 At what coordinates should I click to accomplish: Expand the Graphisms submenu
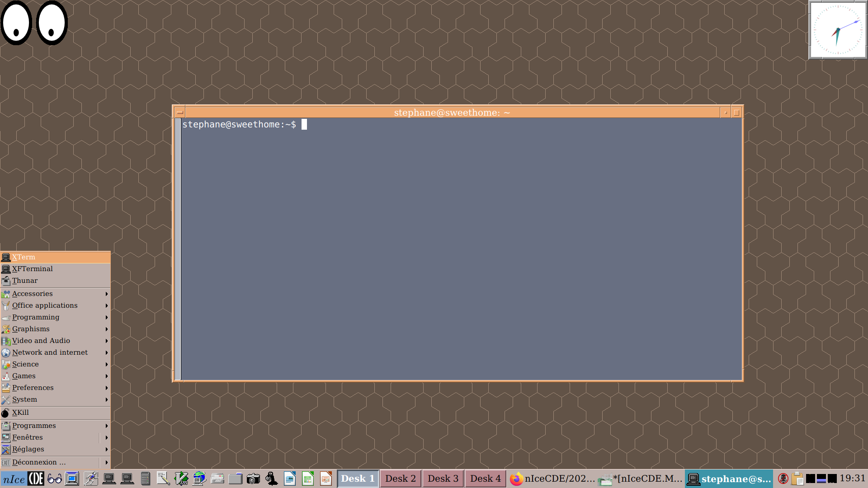(x=56, y=329)
